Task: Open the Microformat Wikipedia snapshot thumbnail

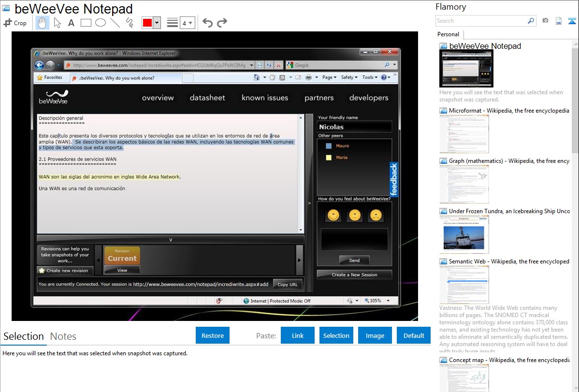Action: tap(464, 134)
